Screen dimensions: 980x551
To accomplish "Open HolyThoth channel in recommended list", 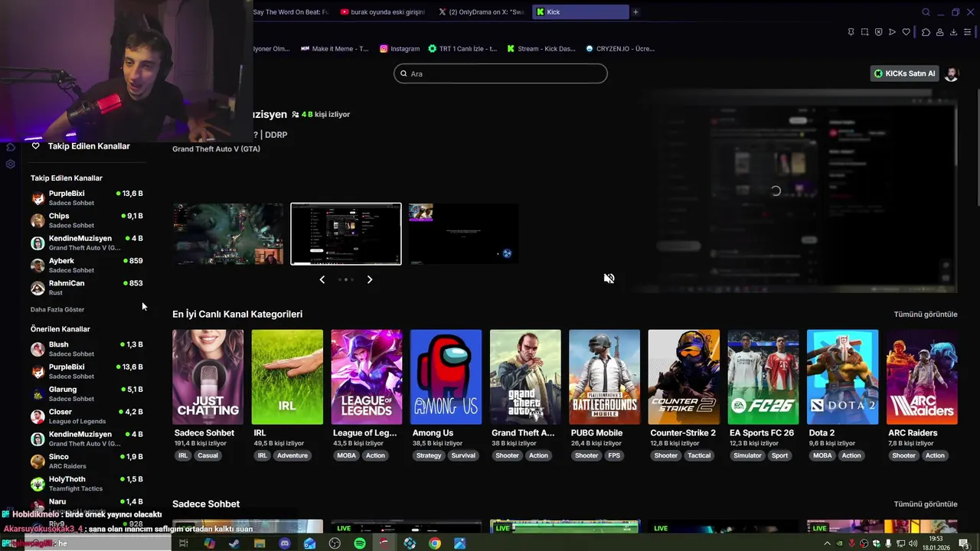I will pyautogui.click(x=87, y=484).
